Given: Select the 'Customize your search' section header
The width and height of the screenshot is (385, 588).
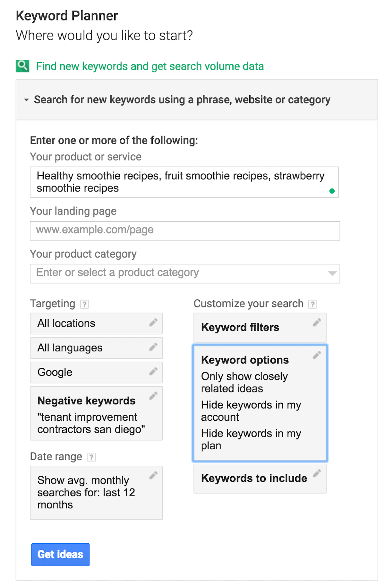Looking at the screenshot, I should (x=249, y=303).
